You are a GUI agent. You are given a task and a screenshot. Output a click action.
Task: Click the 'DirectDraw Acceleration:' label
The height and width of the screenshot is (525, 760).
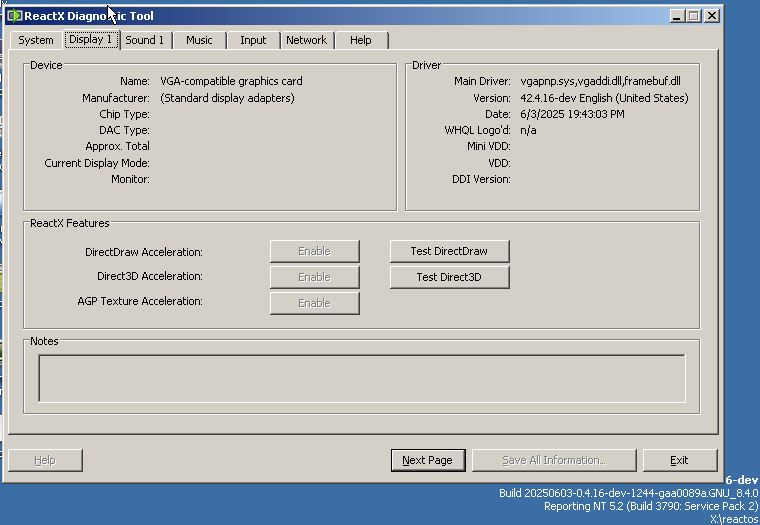click(x=144, y=252)
